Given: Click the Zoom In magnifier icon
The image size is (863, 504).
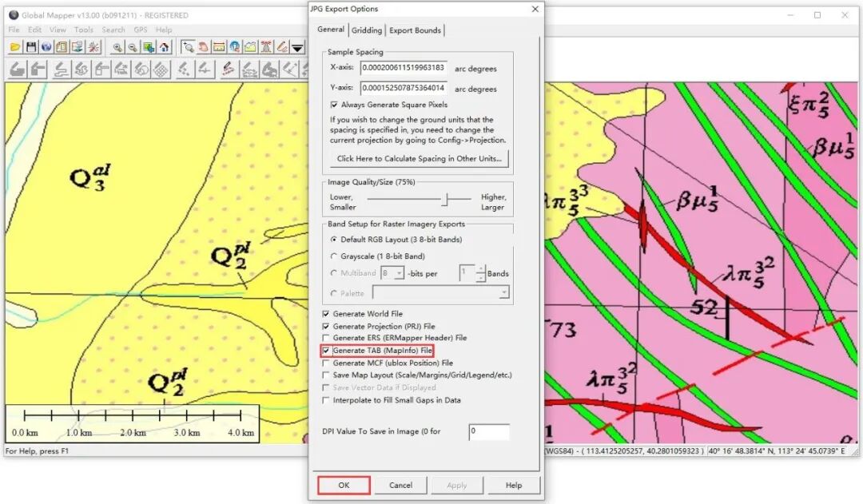Looking at the screenshot, I should [x=117, y=47].
